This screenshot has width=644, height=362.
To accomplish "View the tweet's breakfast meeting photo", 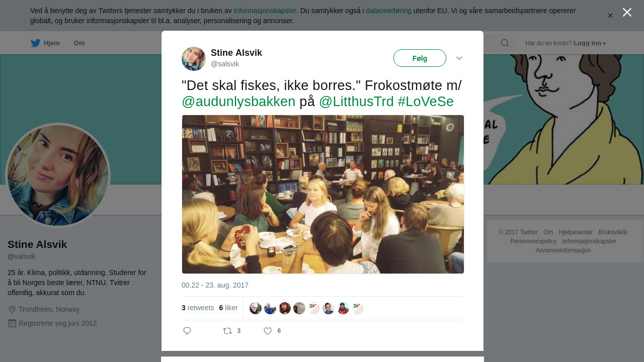I will [x=323, y=195].
